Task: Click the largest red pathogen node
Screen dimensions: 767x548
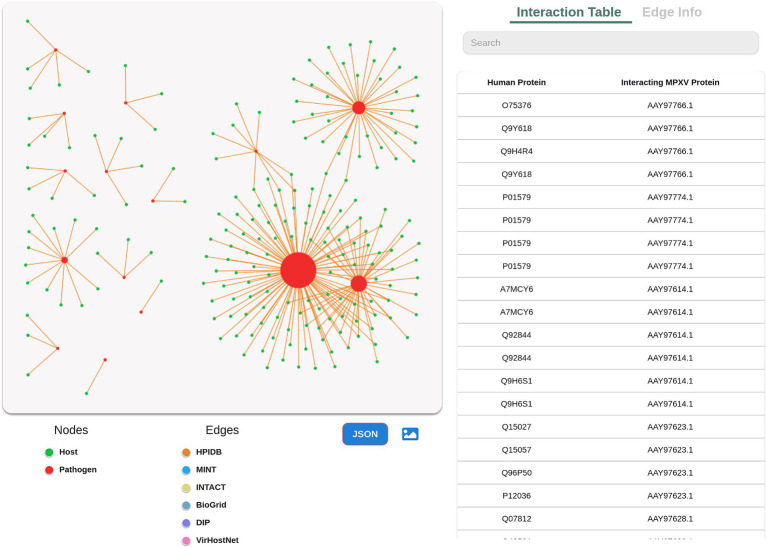Action: coord(298,270)
